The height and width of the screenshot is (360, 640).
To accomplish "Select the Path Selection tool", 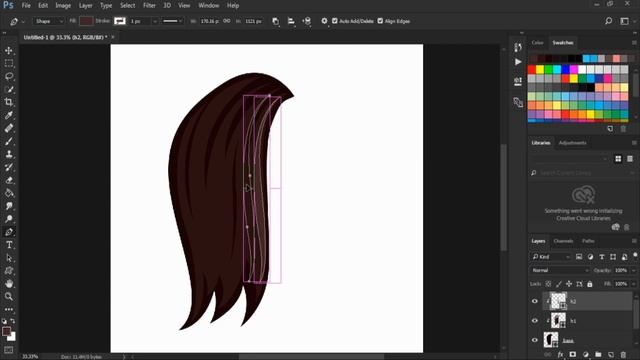I will (9, 258).
